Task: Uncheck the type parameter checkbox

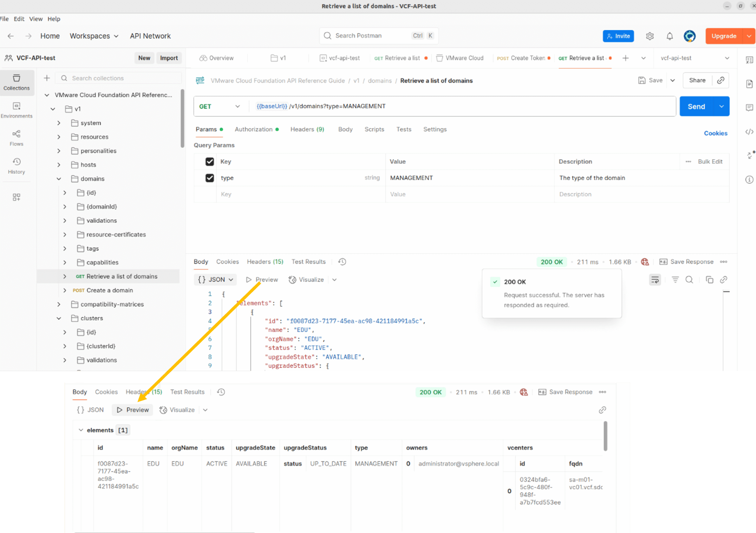Action: tap(209, 178)
